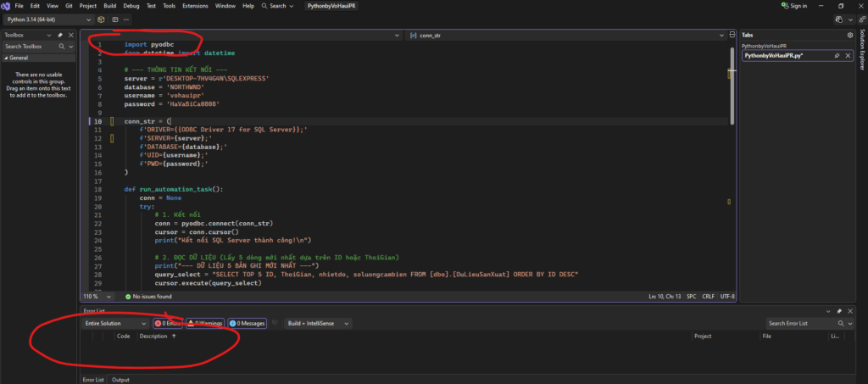868x384 pixels.
Task: Pin the PythonbyVoHauiPR.py tab
Action: pos(837,55)
